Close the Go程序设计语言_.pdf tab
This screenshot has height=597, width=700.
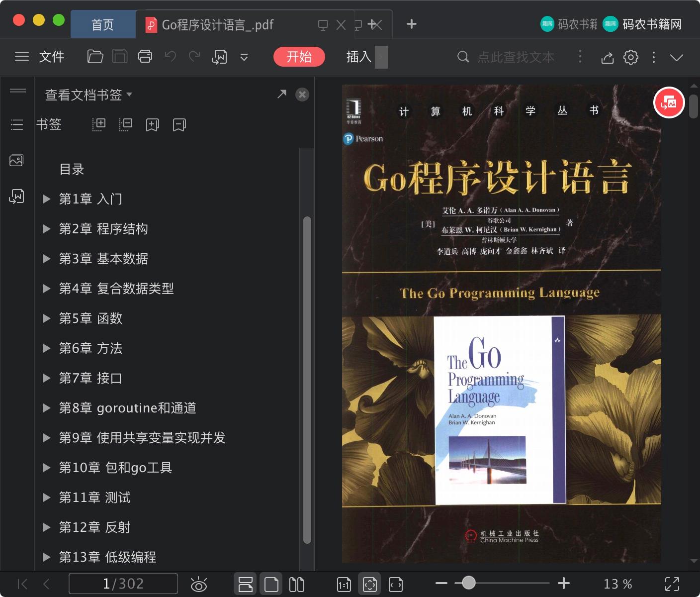pos(341,25)
